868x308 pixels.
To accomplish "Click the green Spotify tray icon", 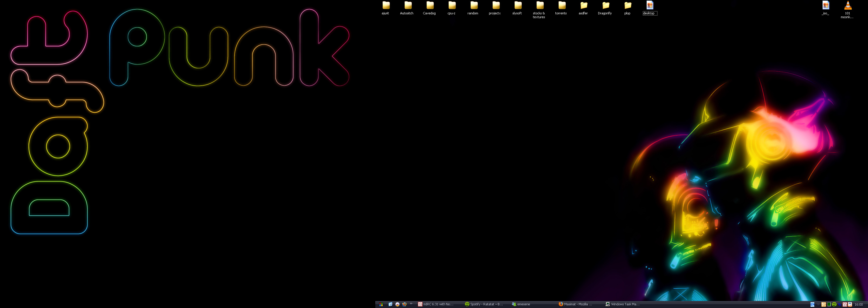I will click(834, 305).
